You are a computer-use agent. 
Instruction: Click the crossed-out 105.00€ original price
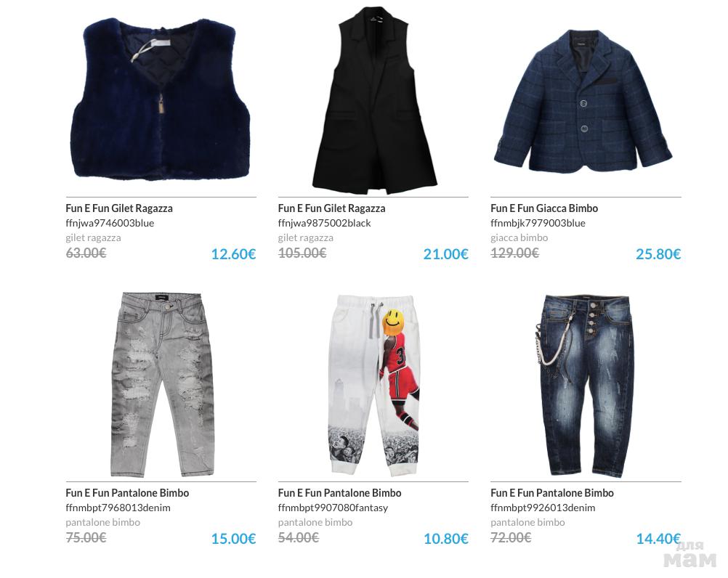(302, 253)
